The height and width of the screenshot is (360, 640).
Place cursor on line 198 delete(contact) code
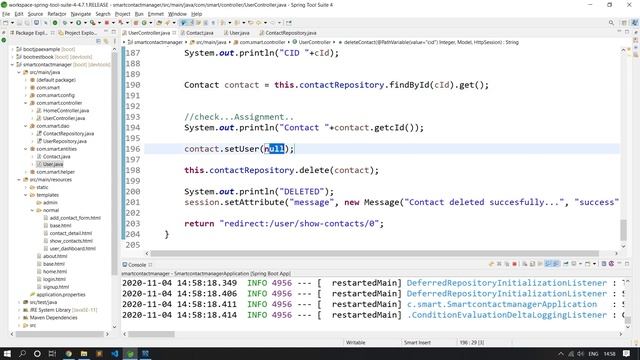coord(281,170)
